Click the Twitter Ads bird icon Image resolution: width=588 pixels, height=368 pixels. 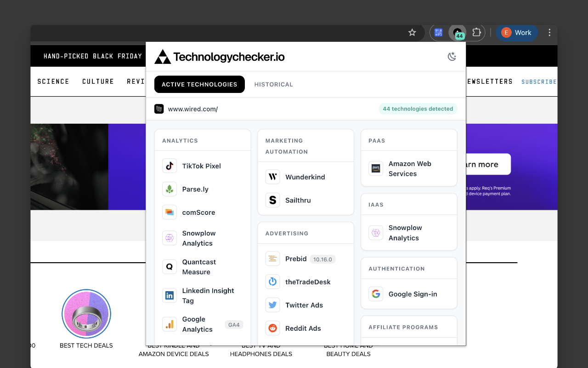coord(273,305)
